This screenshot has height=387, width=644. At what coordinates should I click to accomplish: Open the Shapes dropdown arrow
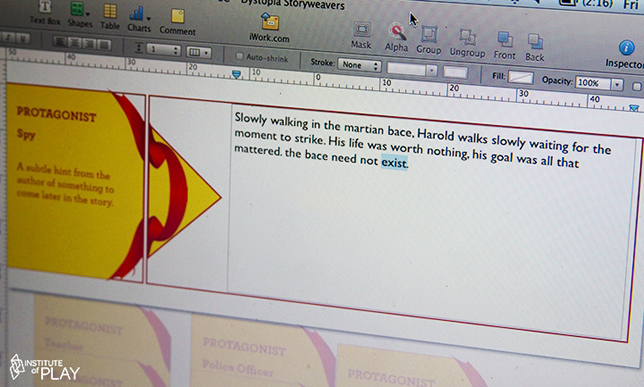click(x=87, y=14)
